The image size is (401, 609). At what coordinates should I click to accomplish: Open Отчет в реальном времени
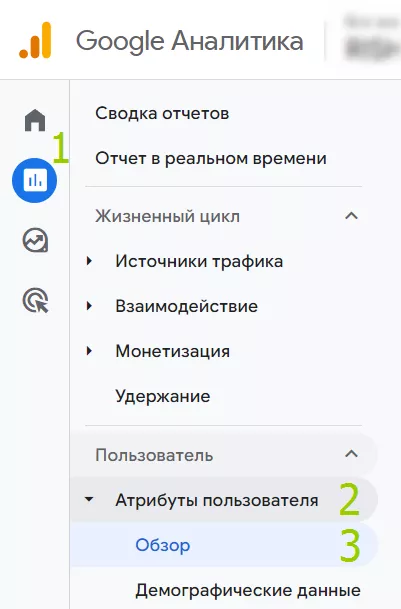coord(211,158)
